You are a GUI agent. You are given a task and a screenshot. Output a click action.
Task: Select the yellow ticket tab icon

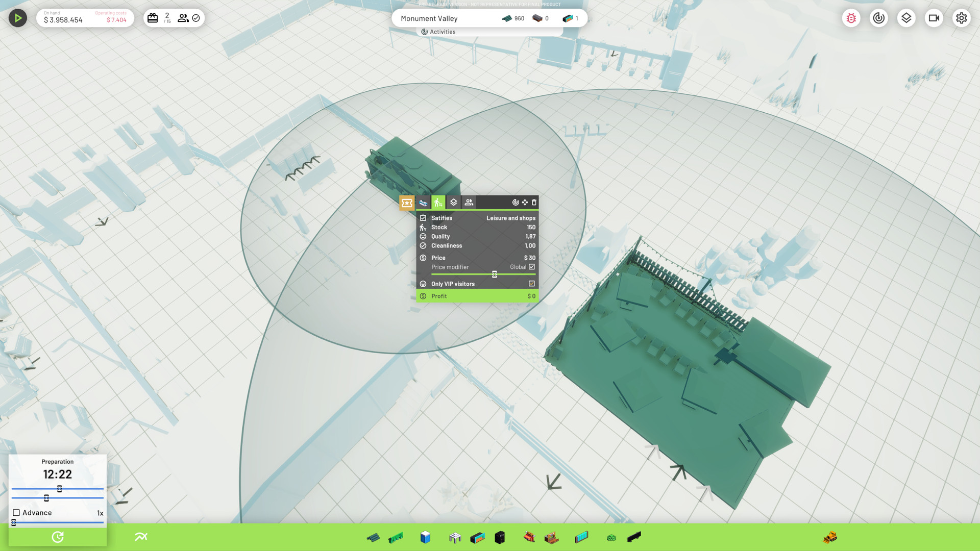(x=407, y=203)
